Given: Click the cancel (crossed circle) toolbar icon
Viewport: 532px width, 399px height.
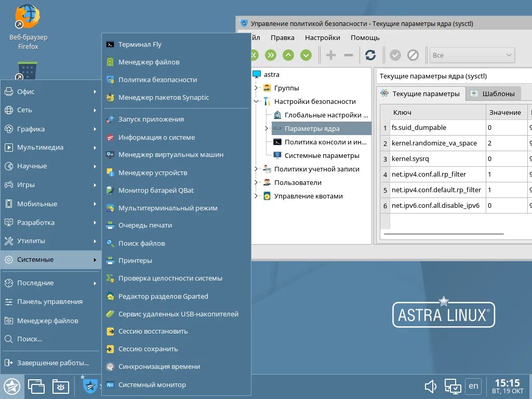Looking at the screenshot, I should 412,54.
